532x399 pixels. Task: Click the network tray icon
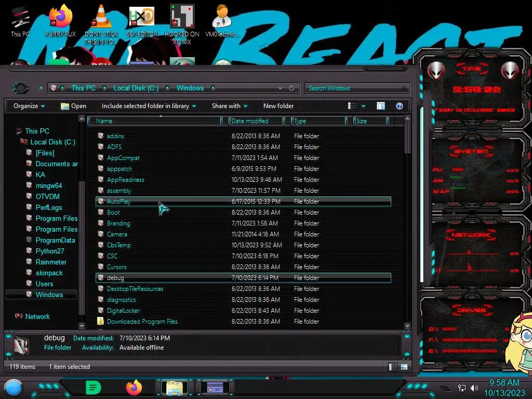(x=461, y=388)
